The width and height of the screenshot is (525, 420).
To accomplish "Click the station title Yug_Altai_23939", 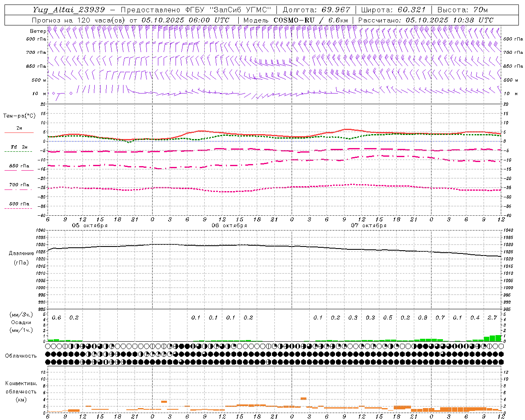I will [x=69, y=10].
